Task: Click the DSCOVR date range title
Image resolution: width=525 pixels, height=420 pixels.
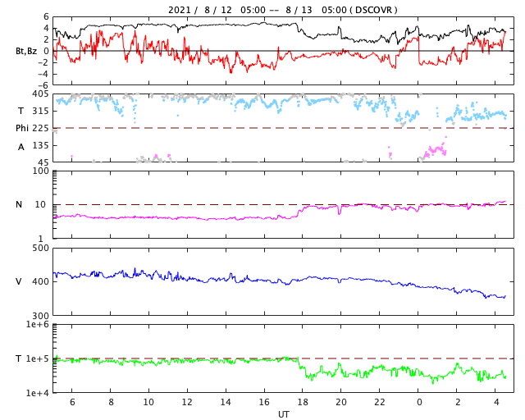Action: pos(283,10)
